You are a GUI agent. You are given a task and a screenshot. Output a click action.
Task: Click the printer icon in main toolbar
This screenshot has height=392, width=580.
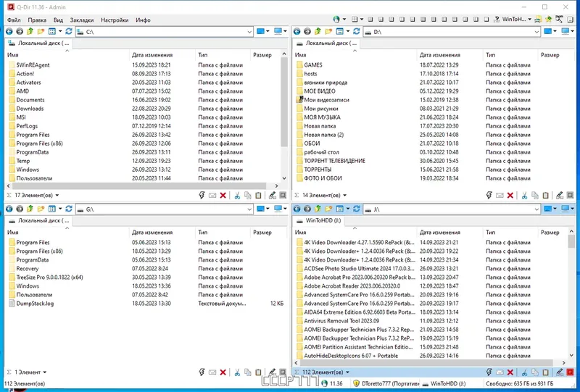(538, 20)
